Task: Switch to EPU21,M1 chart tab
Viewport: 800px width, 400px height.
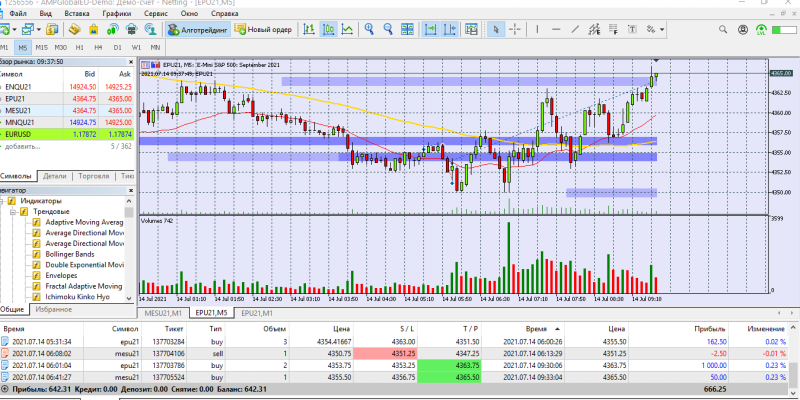Action: pos(257,313)
